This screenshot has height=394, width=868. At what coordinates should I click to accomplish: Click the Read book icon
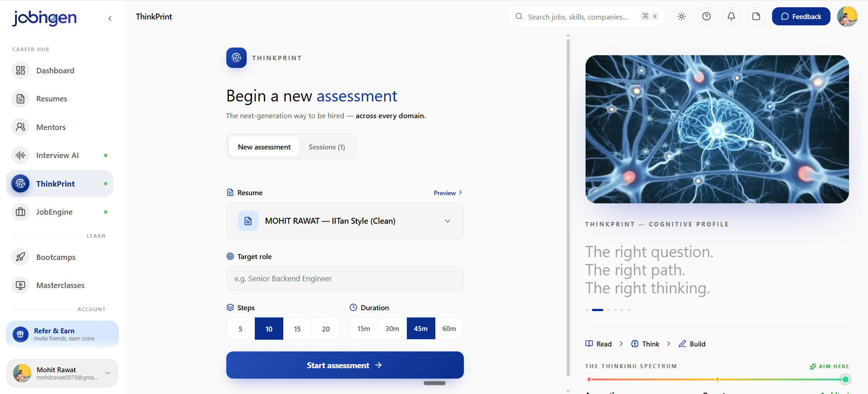click(589, 344)
